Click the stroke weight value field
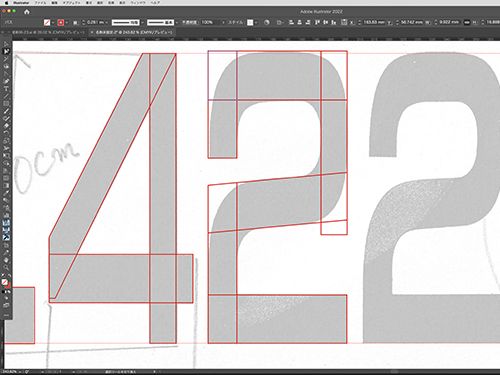Screen dimensions: 500x375 [95, 22]
